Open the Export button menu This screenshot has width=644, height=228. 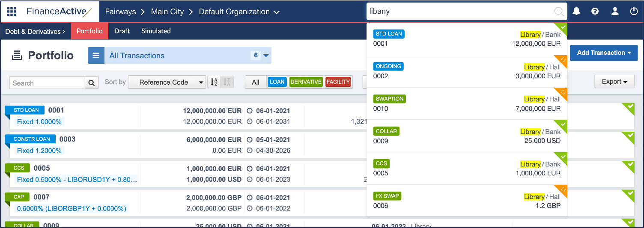[614, 82]
